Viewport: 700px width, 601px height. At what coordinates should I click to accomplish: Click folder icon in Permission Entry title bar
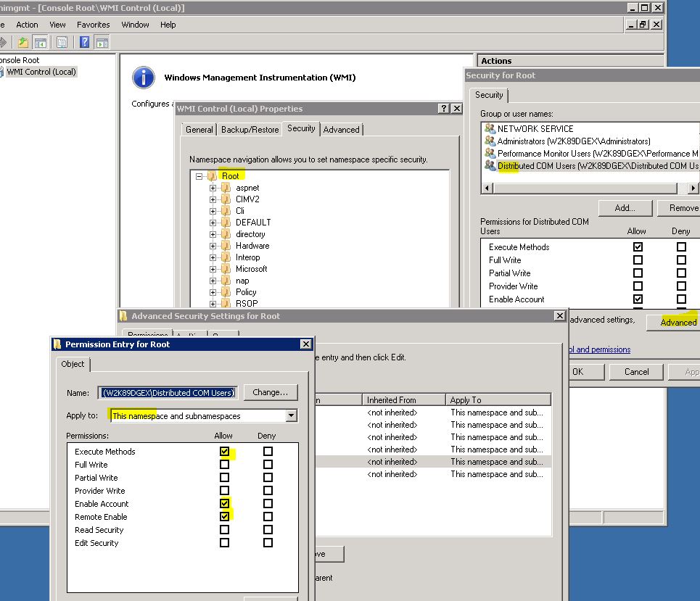pos(57,344)
